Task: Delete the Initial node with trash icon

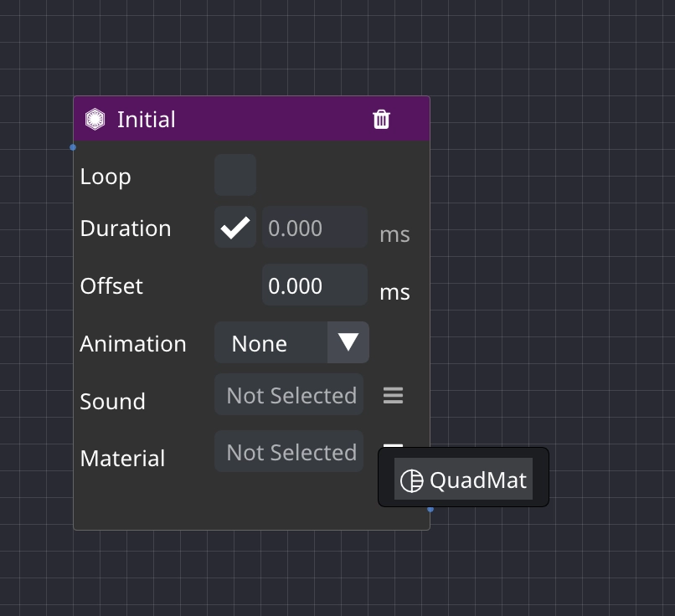Action: point(381,119)
